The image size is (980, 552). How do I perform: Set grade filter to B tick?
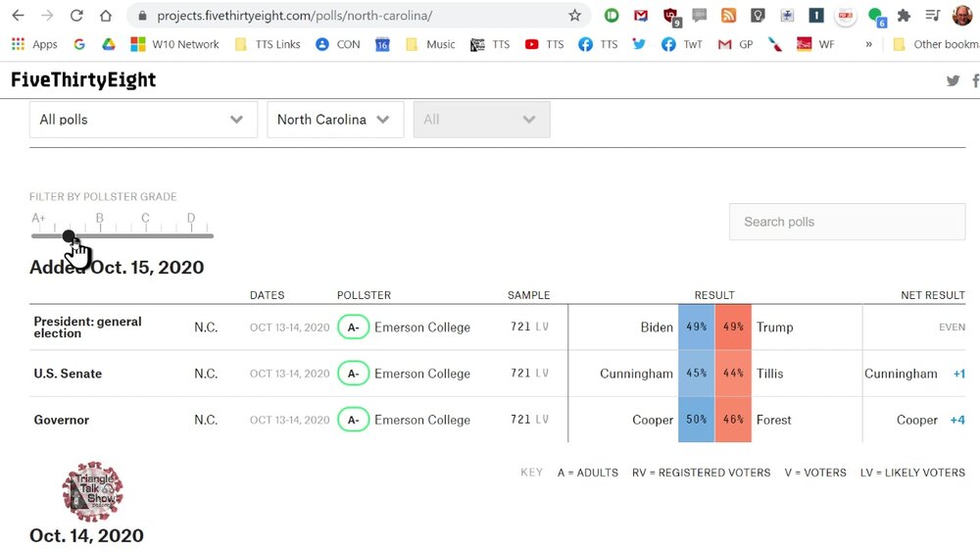100,227
